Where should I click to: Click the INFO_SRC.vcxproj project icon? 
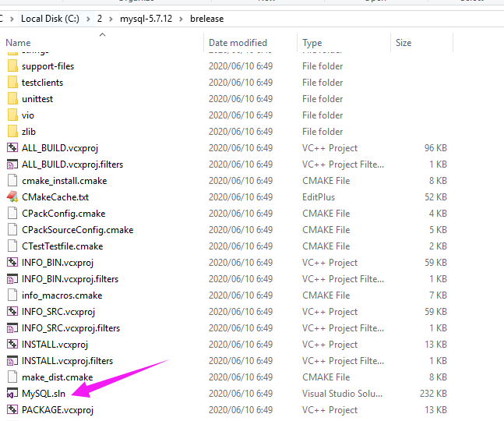12,312
